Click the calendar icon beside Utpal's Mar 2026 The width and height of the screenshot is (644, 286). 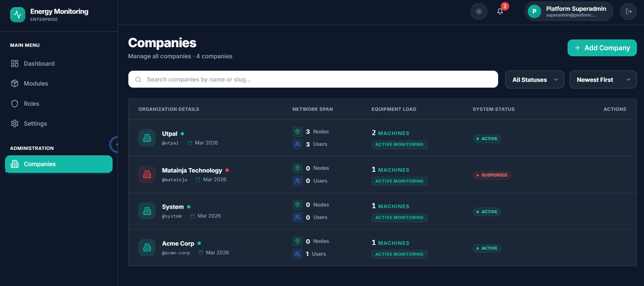(x=190, y=143)
